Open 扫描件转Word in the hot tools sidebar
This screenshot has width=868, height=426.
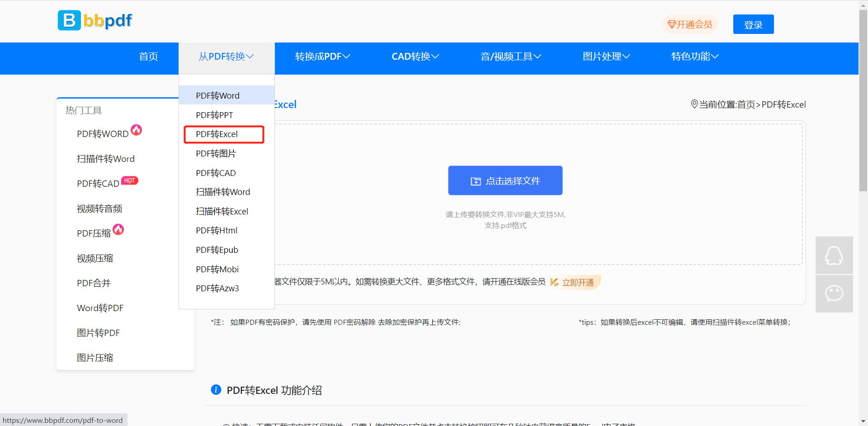click(x=106, y=159)
